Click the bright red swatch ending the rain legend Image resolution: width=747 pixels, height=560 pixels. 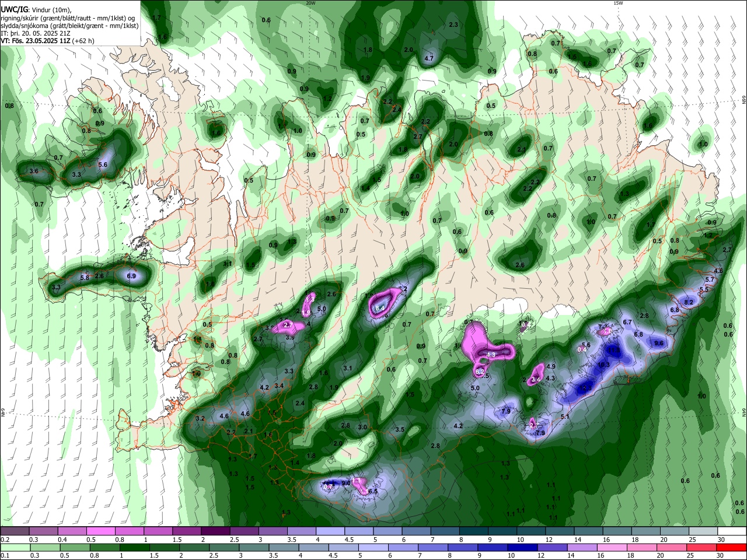[x=731, y=547]
